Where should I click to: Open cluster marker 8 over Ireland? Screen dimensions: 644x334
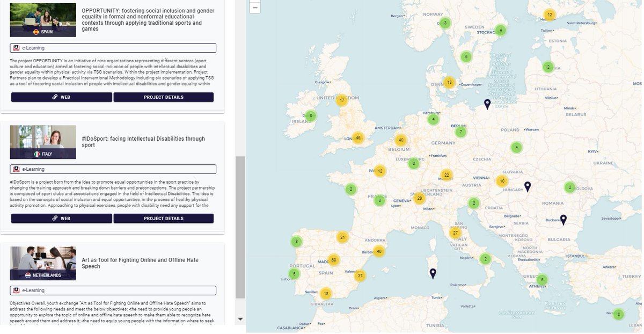point(310,115)
